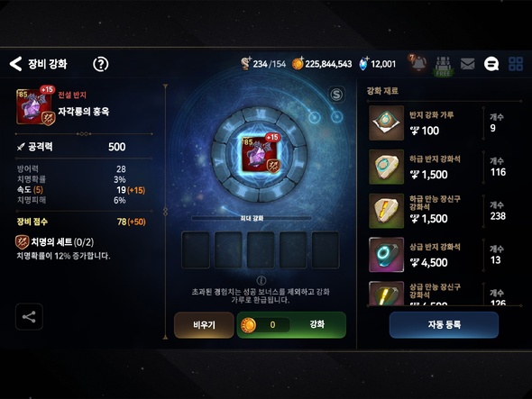Open the mail envelope icon
532x399 pixels.
tap(468, 64)
